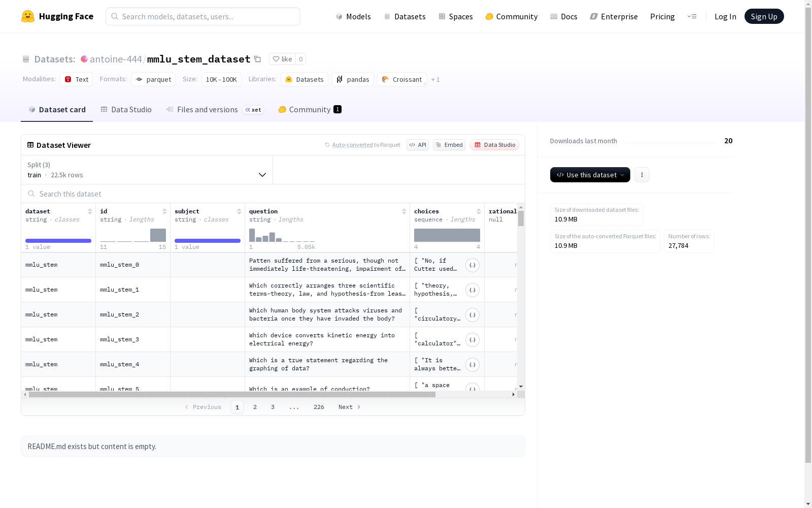
Task: Click the Hugging Face logo icon
Action: [x=28, y=16]
